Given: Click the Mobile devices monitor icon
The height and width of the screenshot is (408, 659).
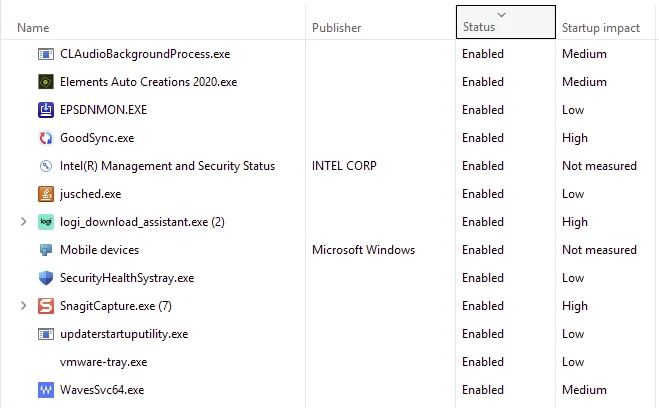Looking at the screenshot, I should (x=46, y=250).
